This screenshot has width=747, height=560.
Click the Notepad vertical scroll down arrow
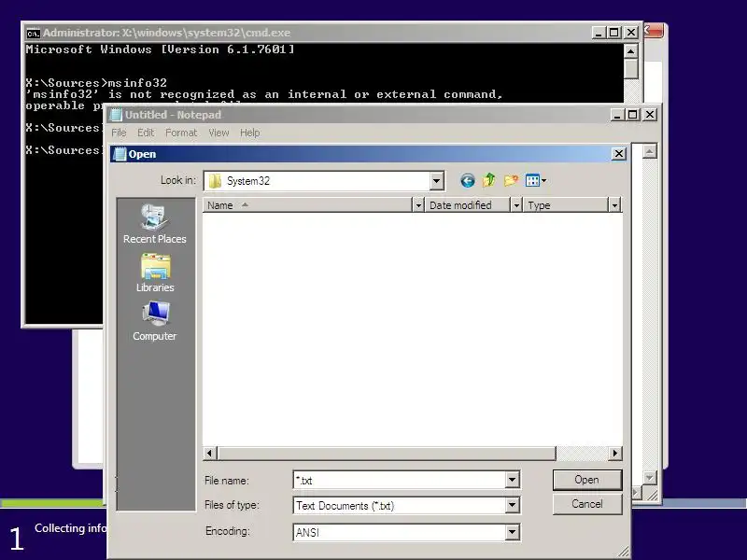(649, 477)
